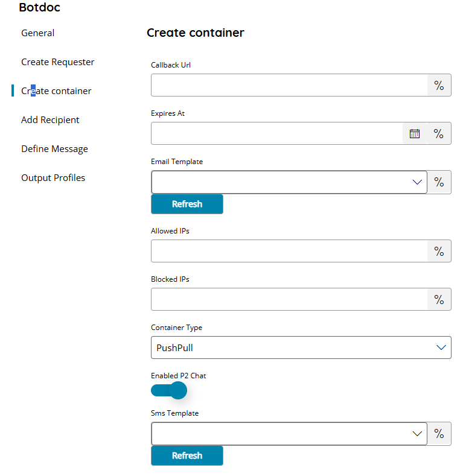466x476 pixels.
Task: Select Output Profiles in the sidebar
Action: (x=53, y=177)
